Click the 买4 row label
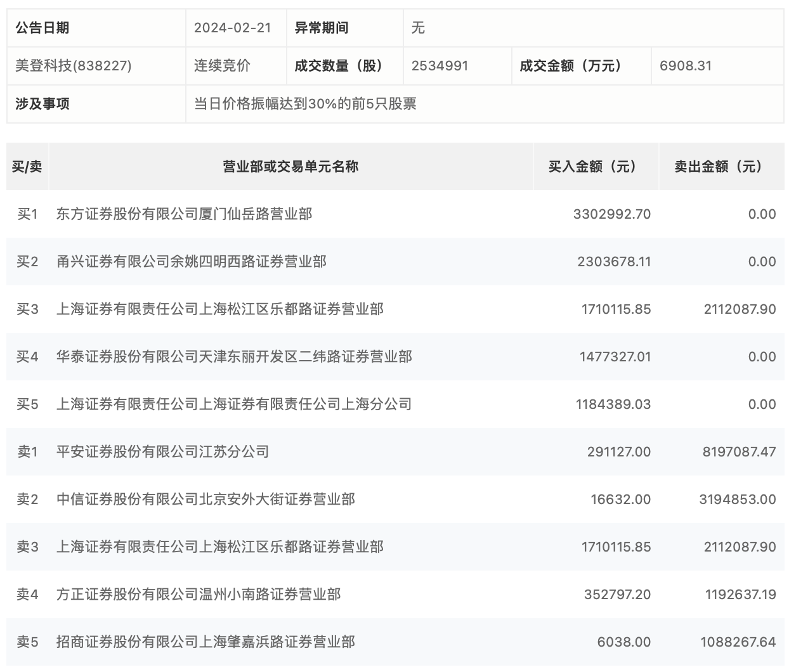This screenshot has height=672, width=789. [x=27, y=357]
